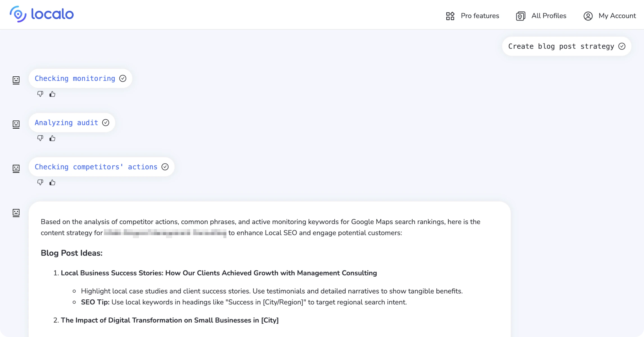Thumbs down the Analyzing audit step
Image resolution: width=644 pixels, height=337 pixels.
click(x=40, y=138)
